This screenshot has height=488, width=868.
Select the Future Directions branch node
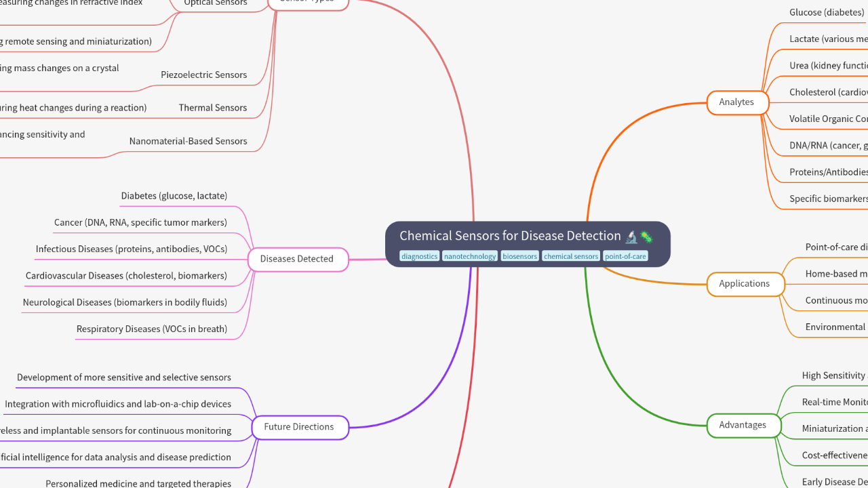(299, 427)
